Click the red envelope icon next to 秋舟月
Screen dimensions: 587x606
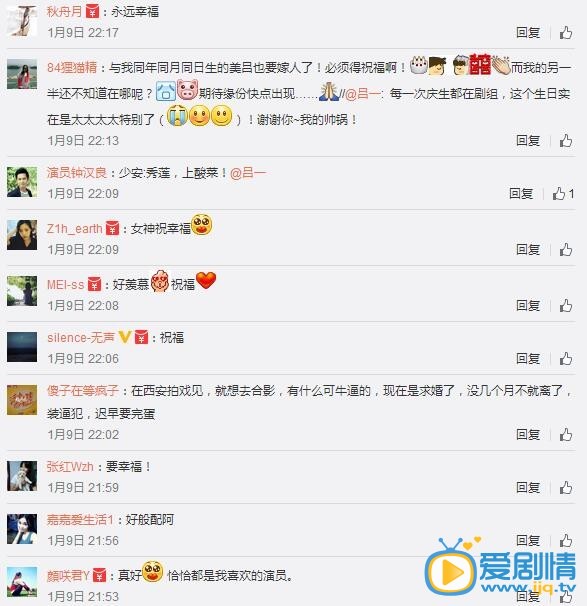click(x=92, y=11)
